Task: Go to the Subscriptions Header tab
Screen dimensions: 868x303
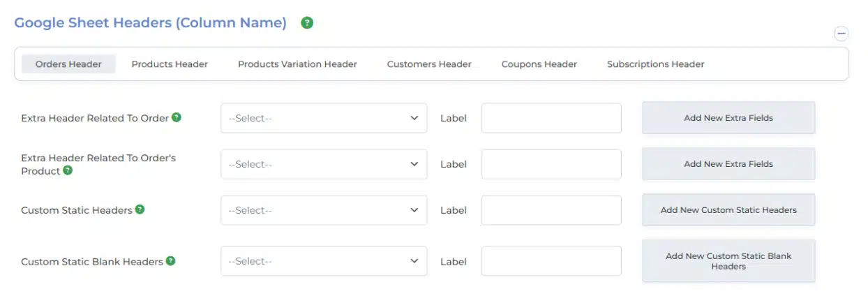Action: (655, 64)
